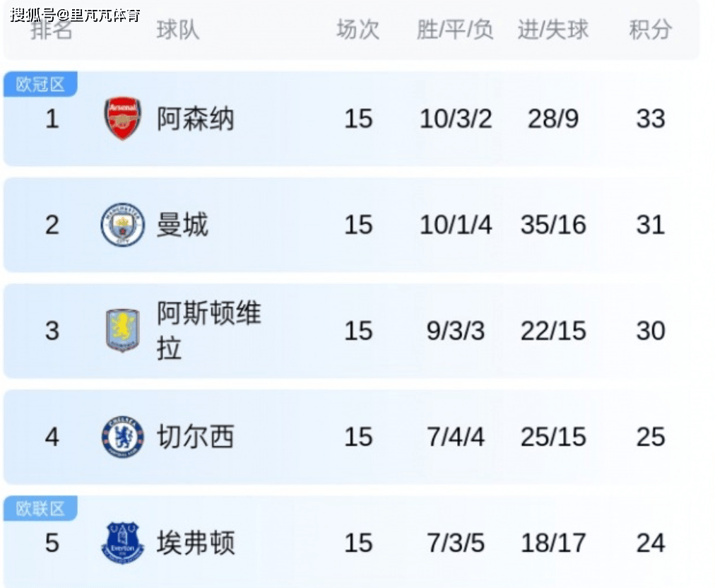
Task: Open the 埃弗顿 team name link
Action: [195, 543]
